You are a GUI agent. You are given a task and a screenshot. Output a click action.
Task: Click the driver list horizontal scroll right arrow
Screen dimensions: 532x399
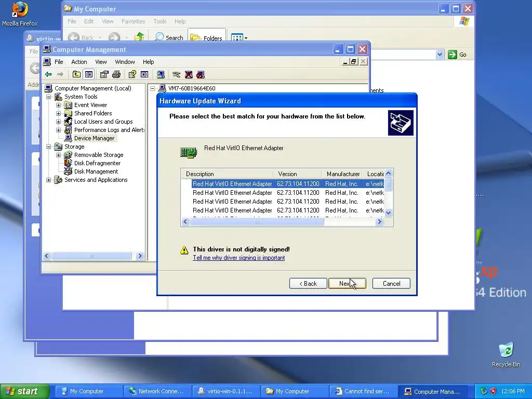[x=380, y=221]
